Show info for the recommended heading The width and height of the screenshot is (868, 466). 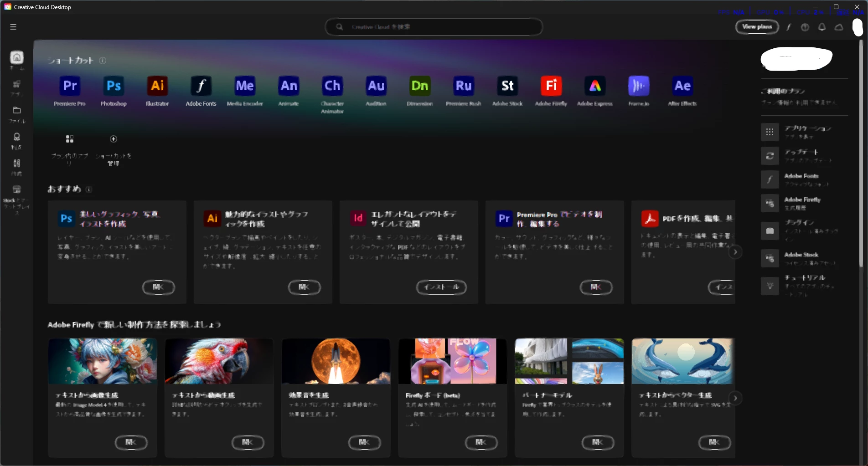pyautogui.click(x=89, y=189)
